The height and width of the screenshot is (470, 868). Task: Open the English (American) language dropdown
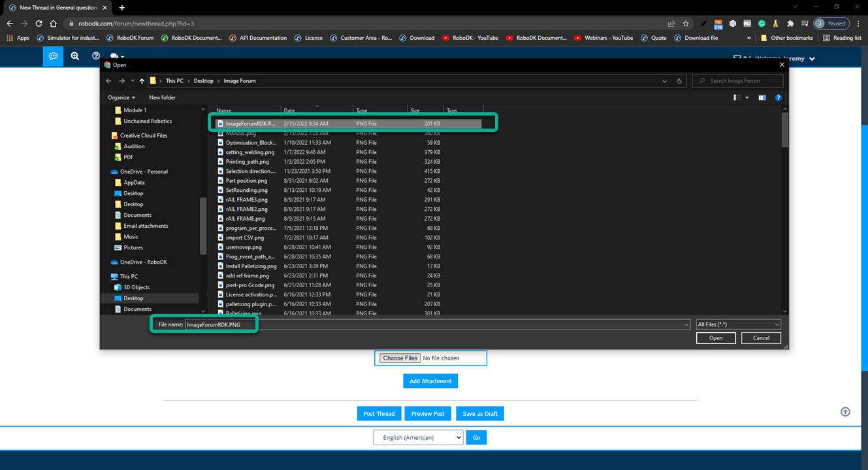click(418, 437)
